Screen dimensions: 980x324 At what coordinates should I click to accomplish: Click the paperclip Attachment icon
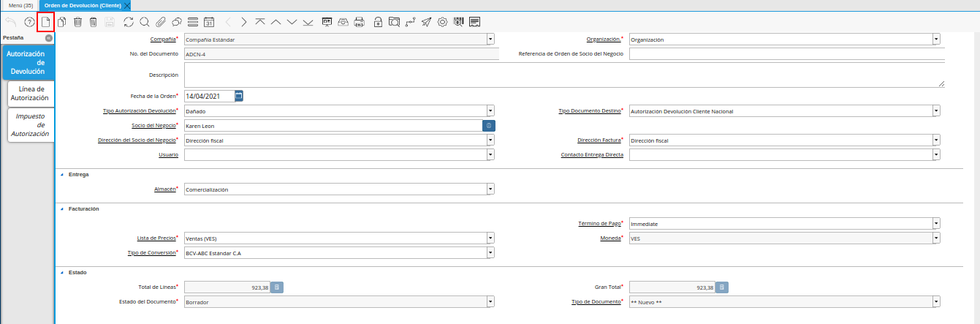click(x=160, y=22)
